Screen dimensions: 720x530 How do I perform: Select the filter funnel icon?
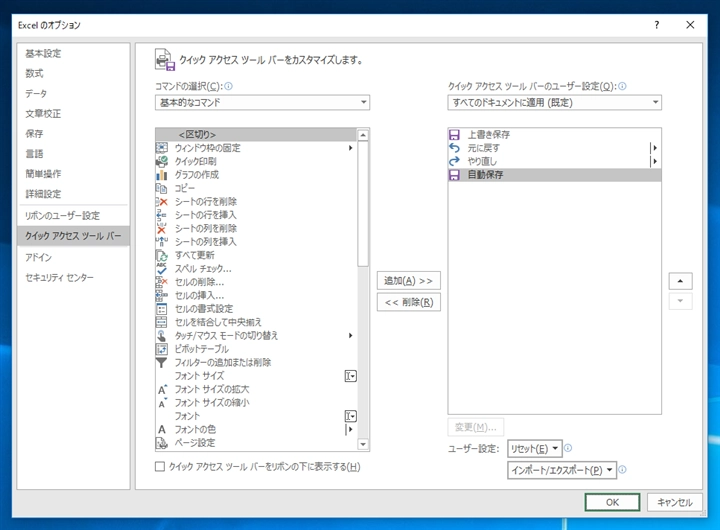coord(162,362)
